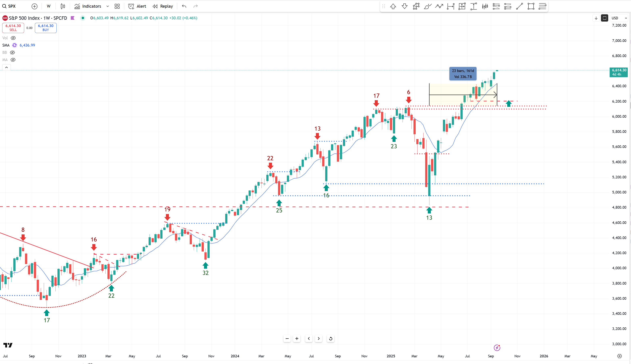
Task: Show the hidden MA indicator
Action: 13,60
